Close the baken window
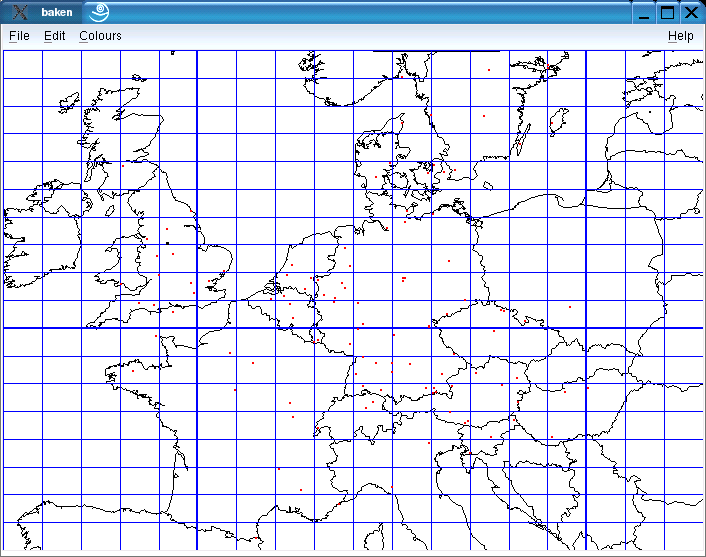The width and height of the screenshot is (706, 557). pyautogui.click(x=691, y=13)
